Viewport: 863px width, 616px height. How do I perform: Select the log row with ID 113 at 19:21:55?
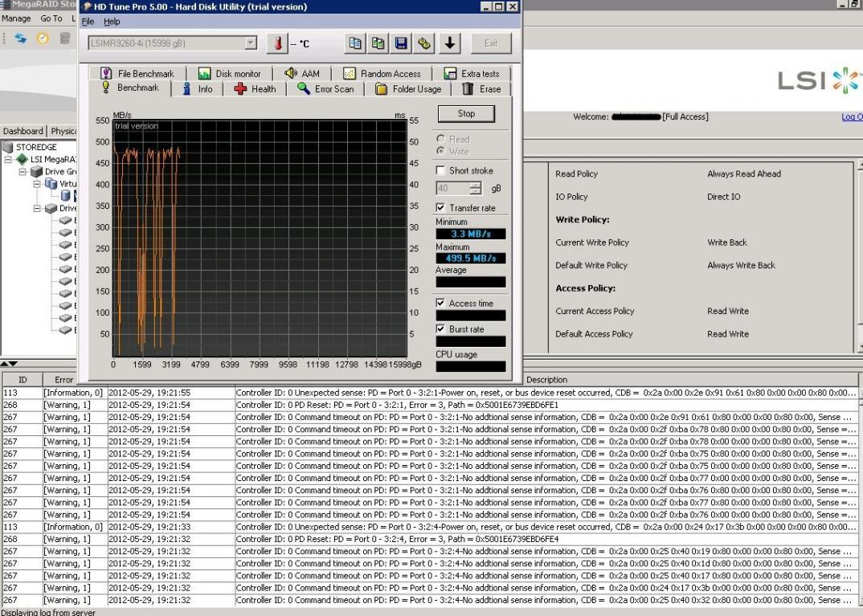(431, 393)
